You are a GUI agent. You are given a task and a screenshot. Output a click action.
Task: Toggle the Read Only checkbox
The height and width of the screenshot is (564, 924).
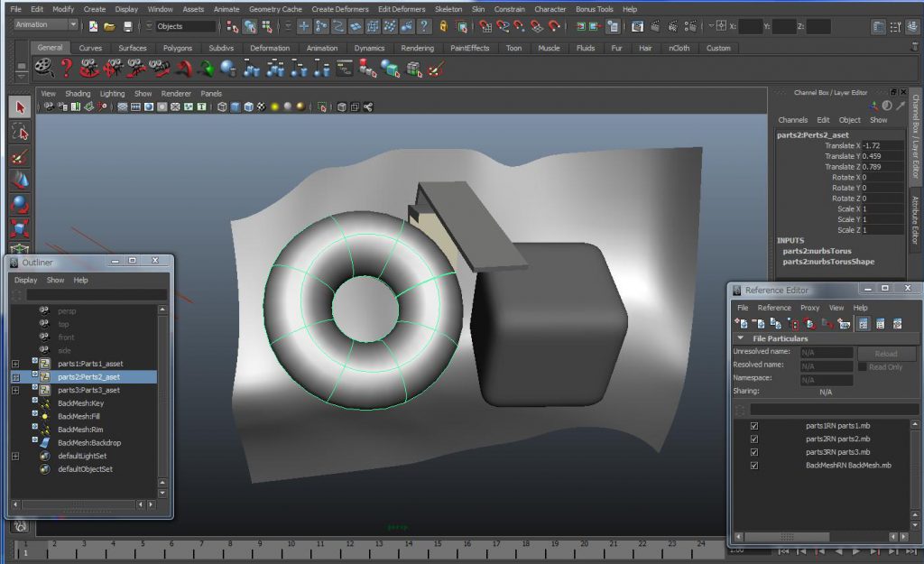pyautogui.click(x=863, y=366)
